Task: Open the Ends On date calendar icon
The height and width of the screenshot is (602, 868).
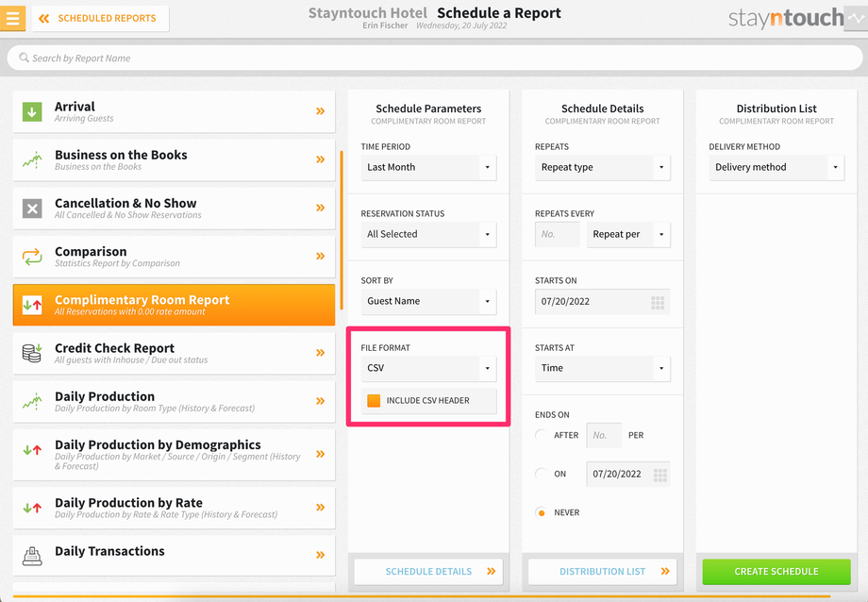Action: [659, 475]
